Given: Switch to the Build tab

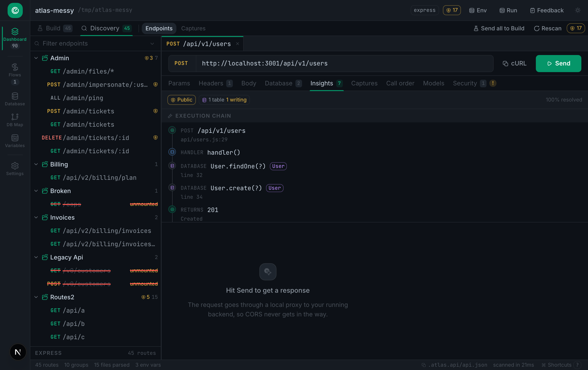Looking at the screenshot, I should tap(55, 28).
